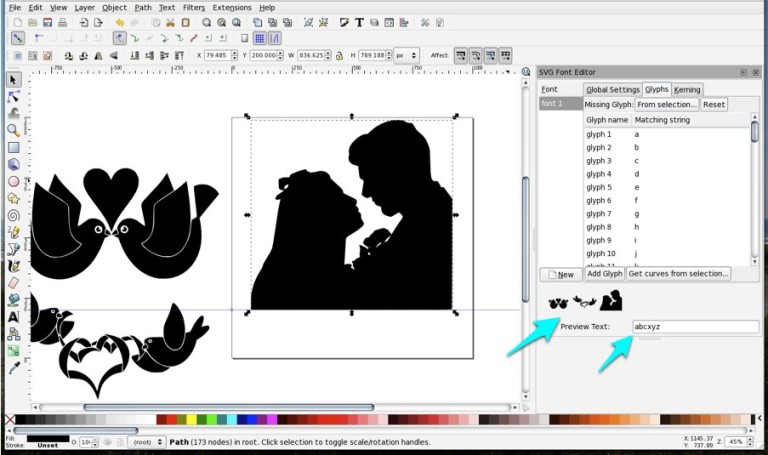This screenshot has height=455, width=768.
Task: Select the 3D Box tool
Action: point(14,164)
